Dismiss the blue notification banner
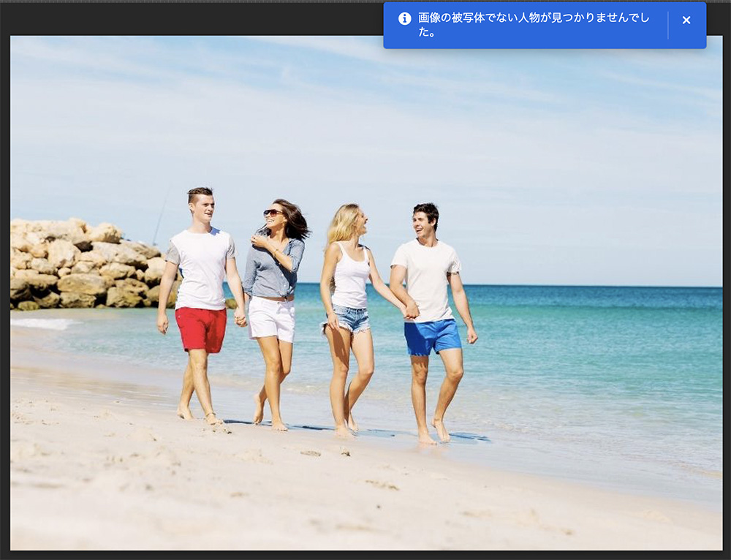The image size is (731, 560). [686, 20]
